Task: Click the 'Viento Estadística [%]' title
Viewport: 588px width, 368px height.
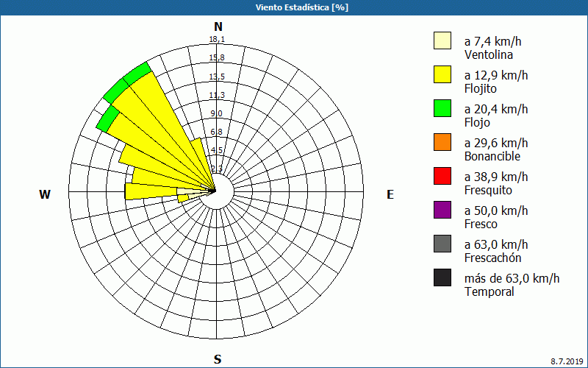Action: pos(302,7)
